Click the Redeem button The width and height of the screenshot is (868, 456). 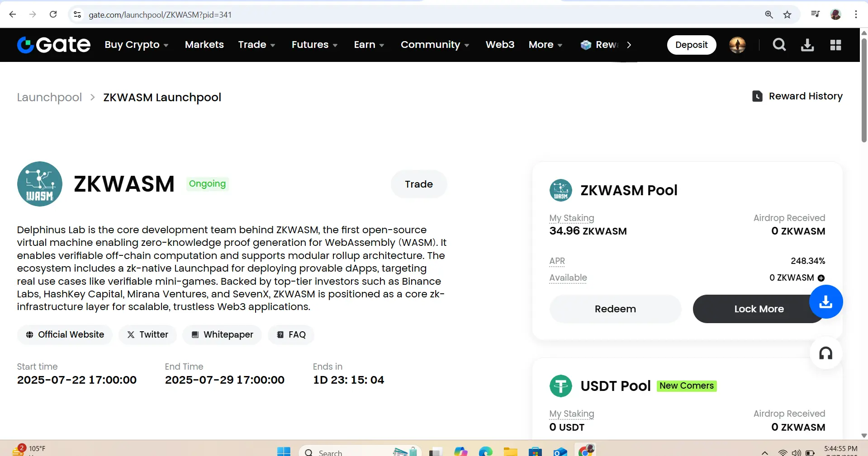615,309
